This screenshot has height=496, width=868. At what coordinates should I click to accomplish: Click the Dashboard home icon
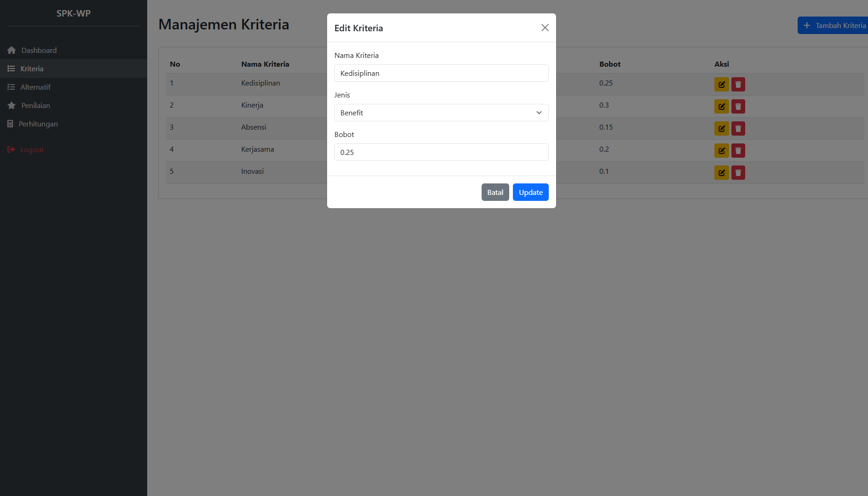point(11,50)
